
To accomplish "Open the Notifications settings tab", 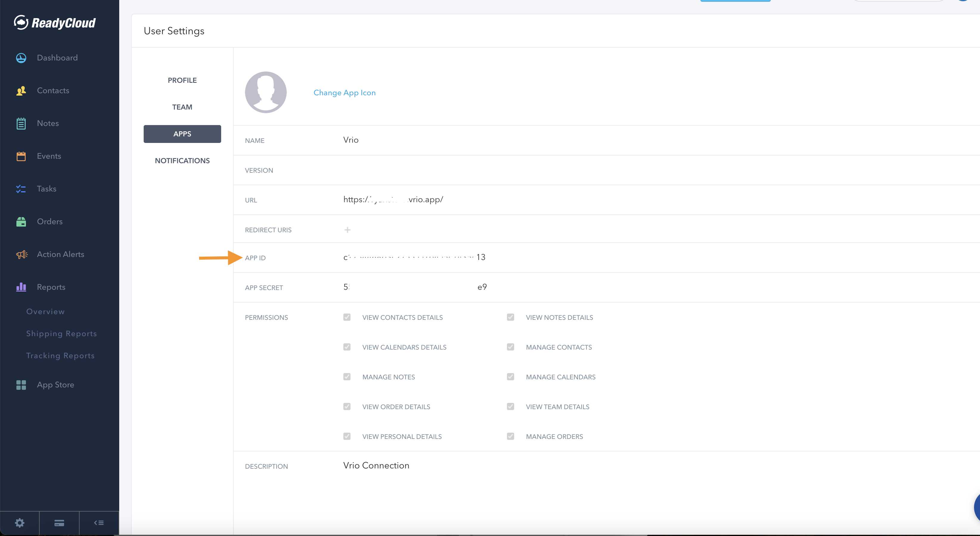I will [x=182, y=161].
